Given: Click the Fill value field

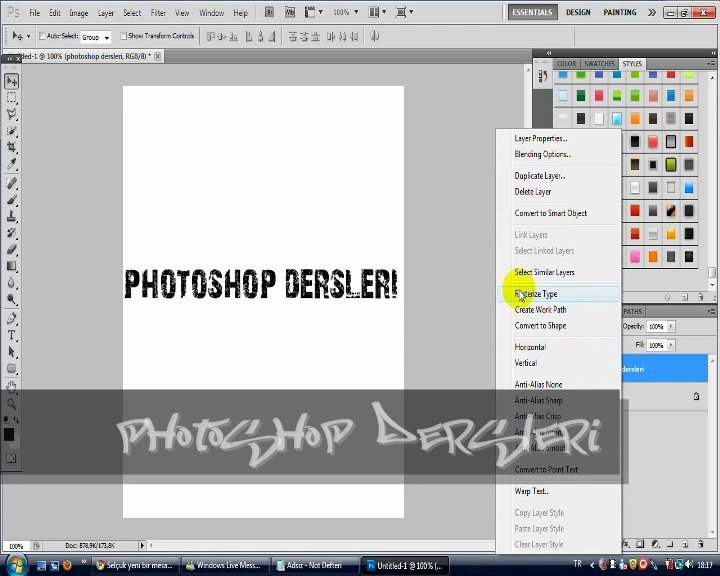Looking at the screenshot, I should (656, 345).
